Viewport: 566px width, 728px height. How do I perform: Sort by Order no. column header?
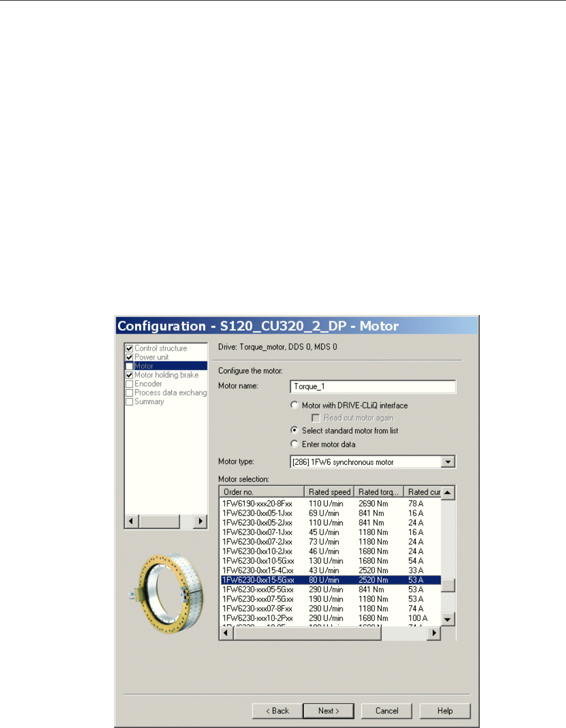[x=262, y=492]
